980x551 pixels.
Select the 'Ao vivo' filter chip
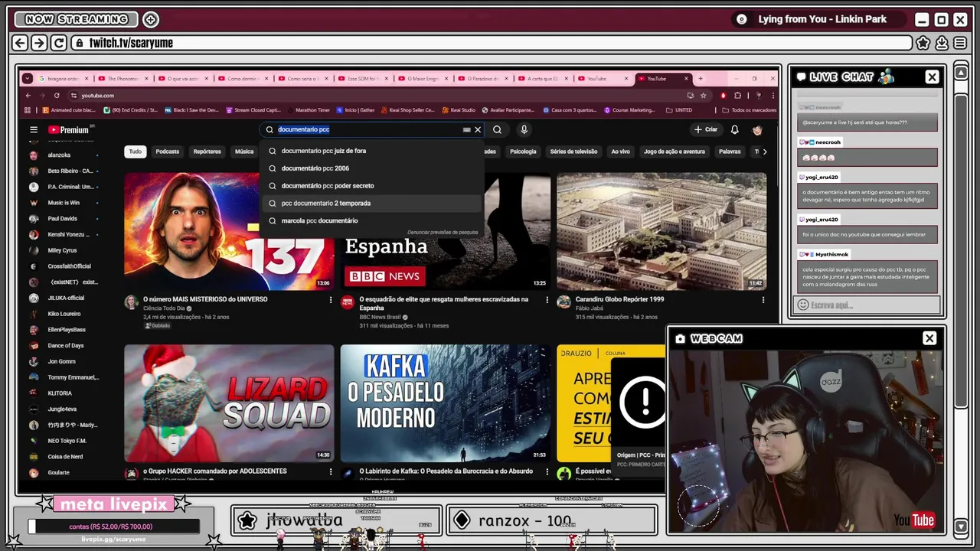pyautogui.click(x=621, y=152)
